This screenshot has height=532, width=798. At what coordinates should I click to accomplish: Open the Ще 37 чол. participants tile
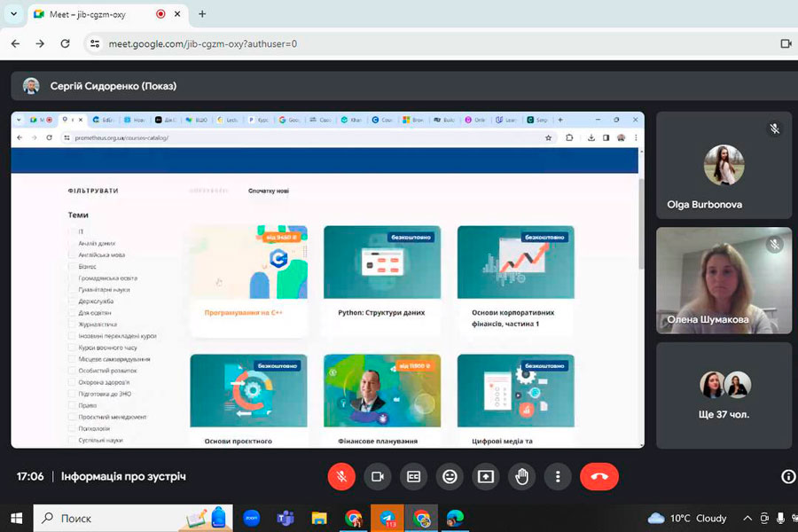724,395
